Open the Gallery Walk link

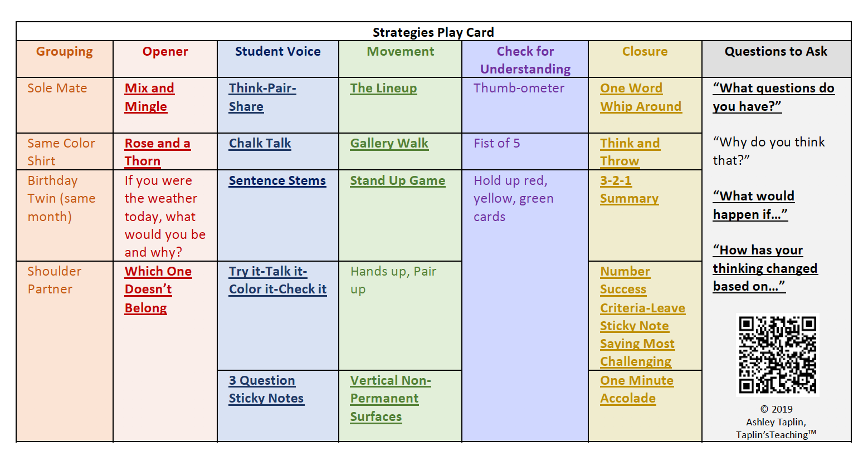(x=389, y=144)
